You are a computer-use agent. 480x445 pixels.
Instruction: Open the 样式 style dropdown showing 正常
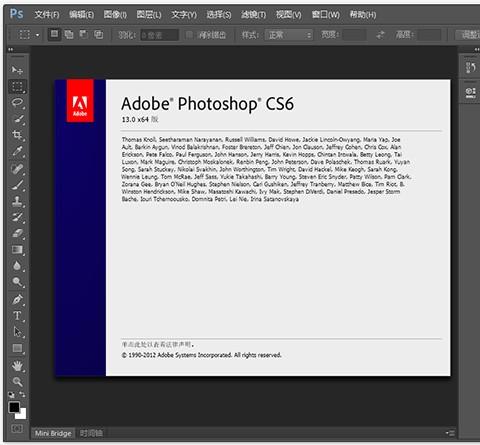[x=289, y=35]
